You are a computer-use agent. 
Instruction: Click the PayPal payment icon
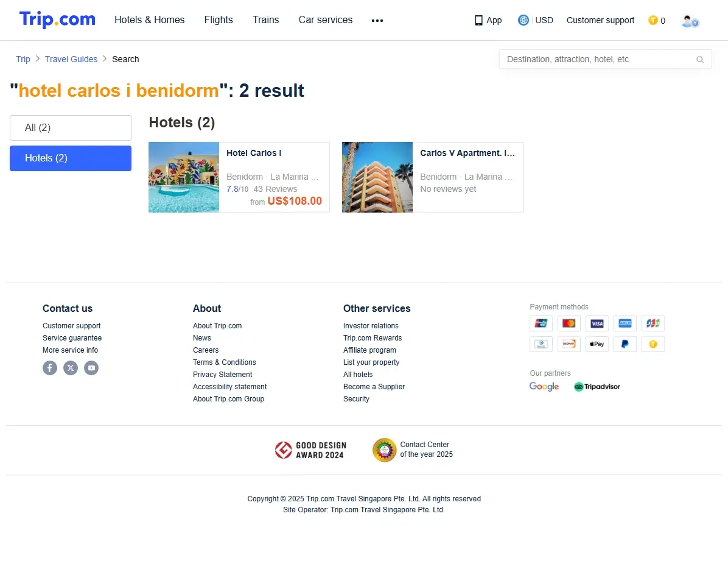point(625,344)
